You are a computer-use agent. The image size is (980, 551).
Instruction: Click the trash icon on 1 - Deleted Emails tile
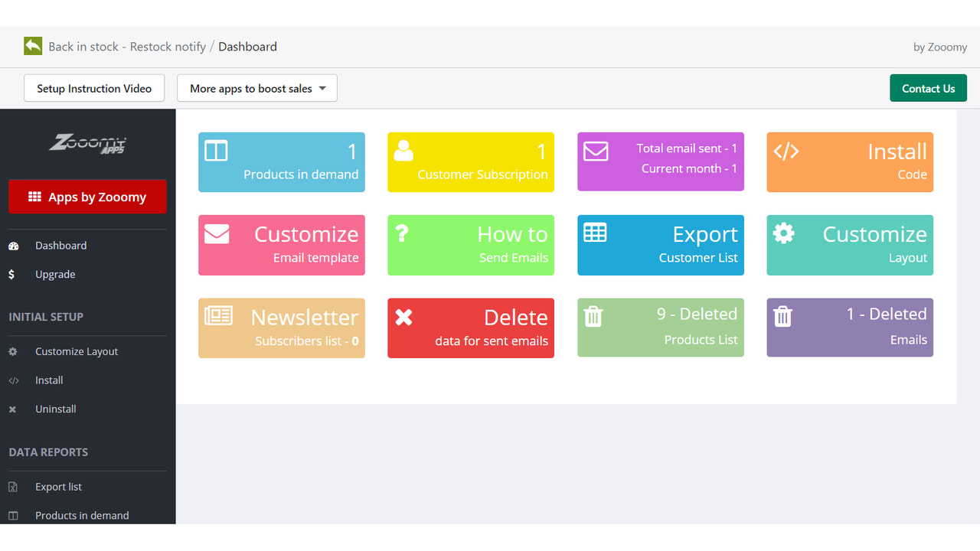[x=782, y=316]
